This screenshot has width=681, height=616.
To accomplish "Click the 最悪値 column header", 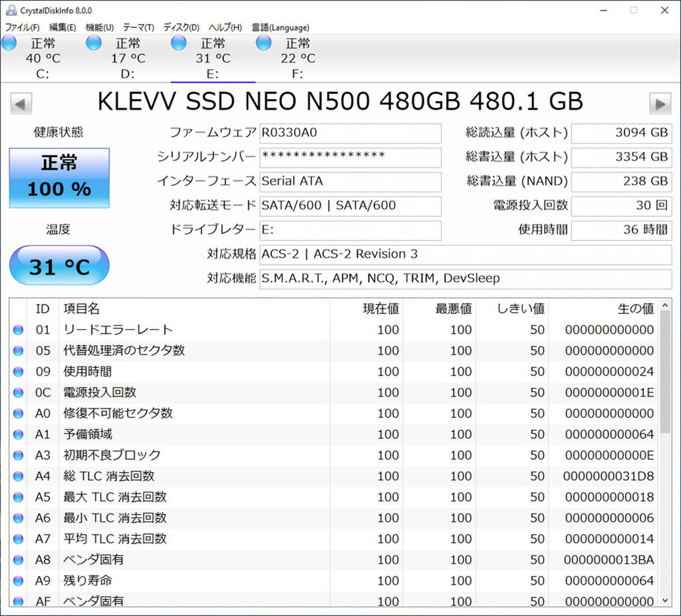I will [x=440, y=309].
